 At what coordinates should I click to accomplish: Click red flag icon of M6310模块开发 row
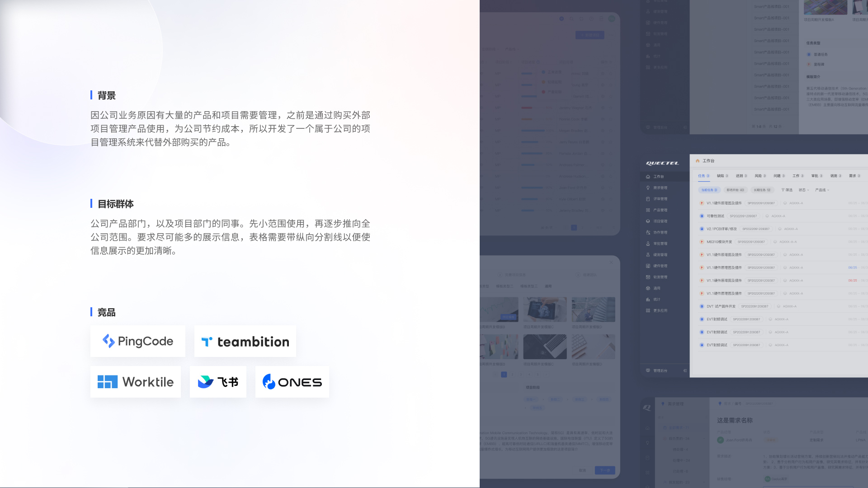[702, 242]
